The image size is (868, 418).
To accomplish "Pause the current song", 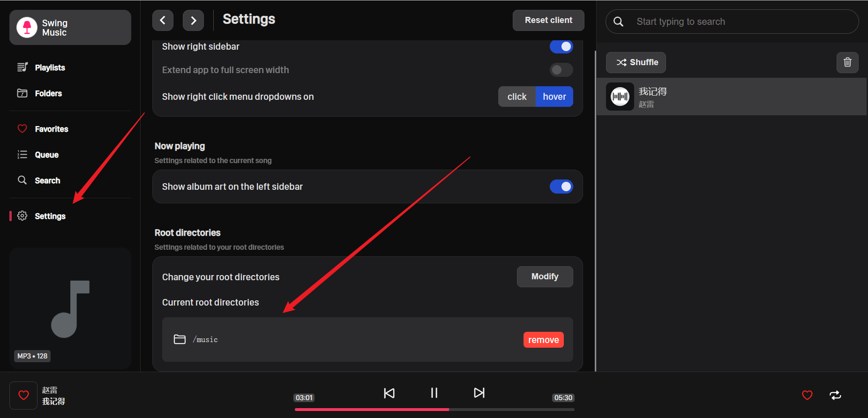I will [434, 393].
